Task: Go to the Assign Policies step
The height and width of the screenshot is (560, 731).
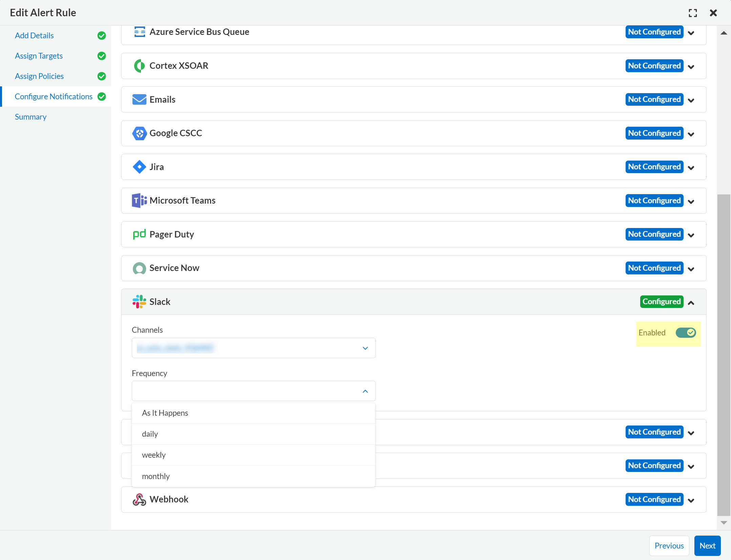Action: tap(39, 76)
